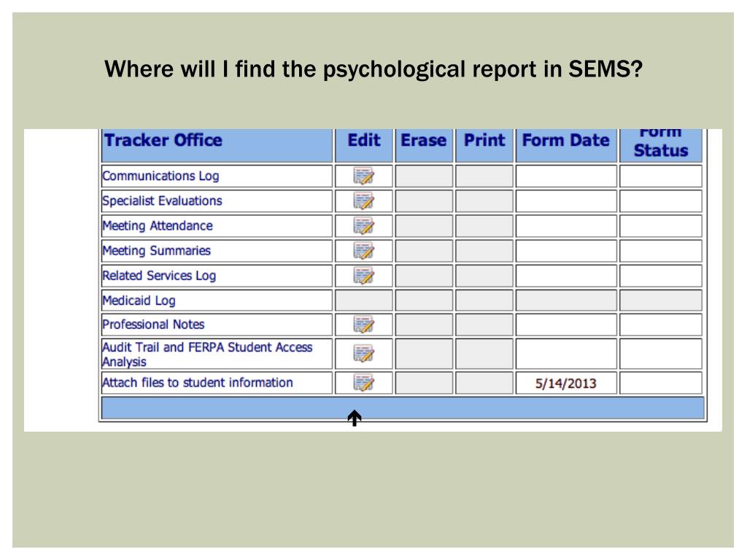
Task: Open the Professional Notes link
Action: (153, 324)
